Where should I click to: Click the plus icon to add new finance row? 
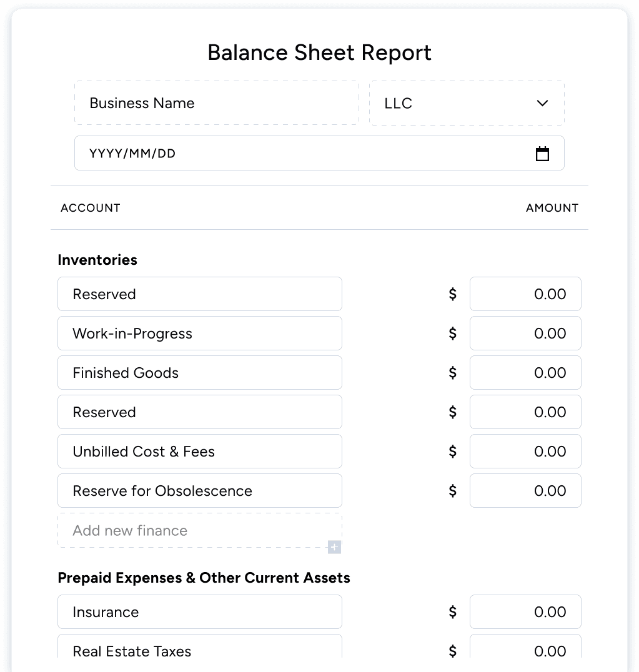coord(334,547)
